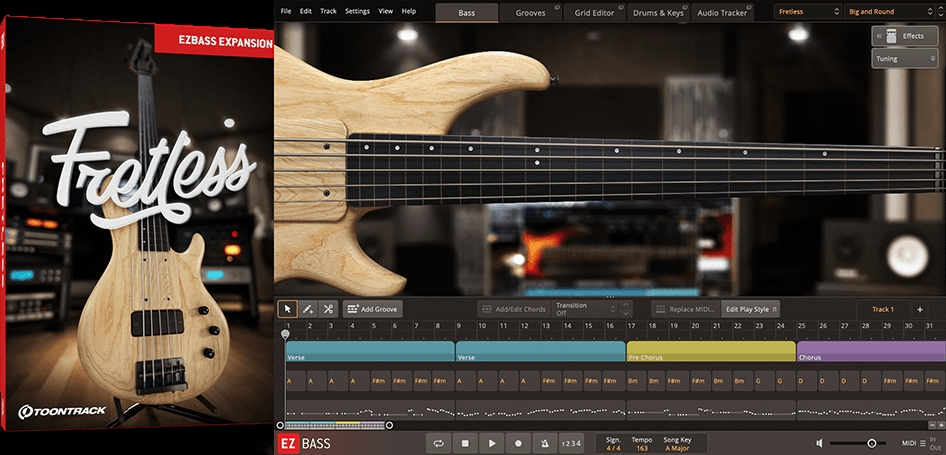Step Transition value down arrow
This screenshot has width=946, height=455.
(626, 314)
